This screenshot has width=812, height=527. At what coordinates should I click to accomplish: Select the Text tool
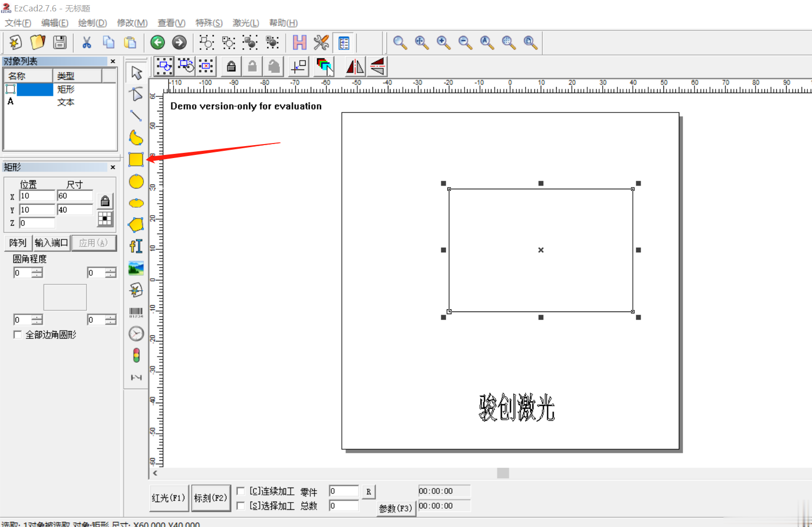point(136,247)
